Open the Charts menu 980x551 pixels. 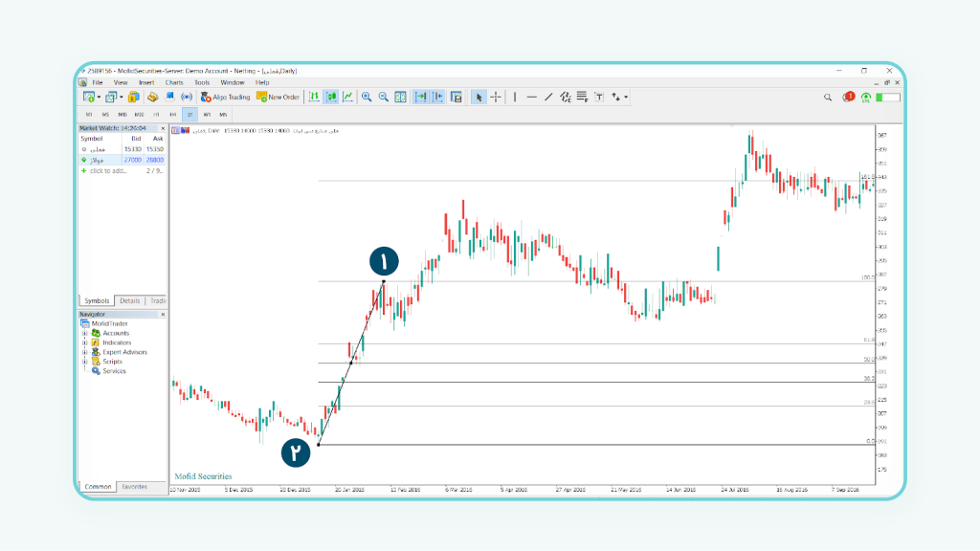coord(174,82)
